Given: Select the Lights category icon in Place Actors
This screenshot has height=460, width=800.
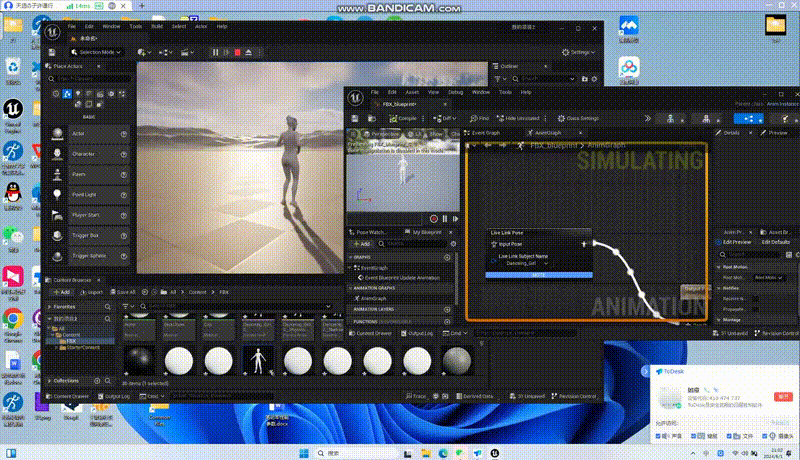Looking at the screenshot, I should point(78,94).
